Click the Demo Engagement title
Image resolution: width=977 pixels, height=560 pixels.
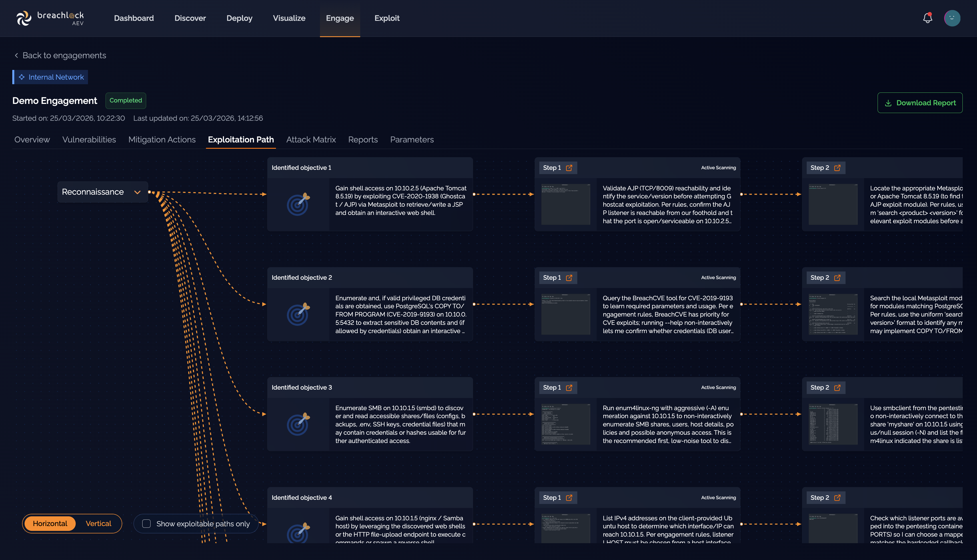click(x=54, y=101)
